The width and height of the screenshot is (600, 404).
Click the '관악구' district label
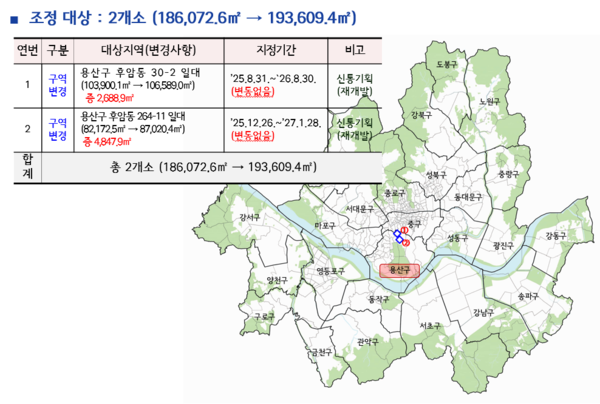[368, 342]
